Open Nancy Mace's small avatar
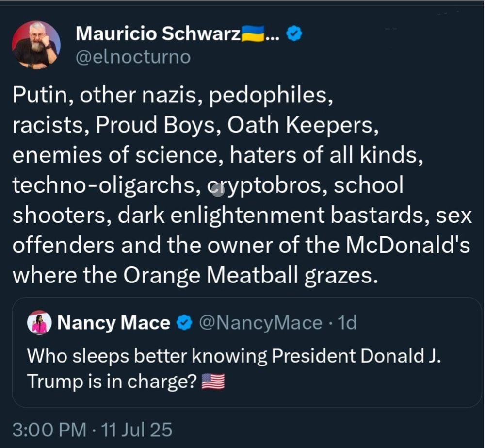This screenshot has height=448, width=485. point(40,322)
